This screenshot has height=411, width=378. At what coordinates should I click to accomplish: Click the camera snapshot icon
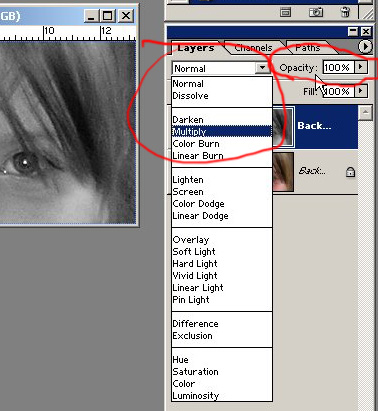click(x=316, y=13)
